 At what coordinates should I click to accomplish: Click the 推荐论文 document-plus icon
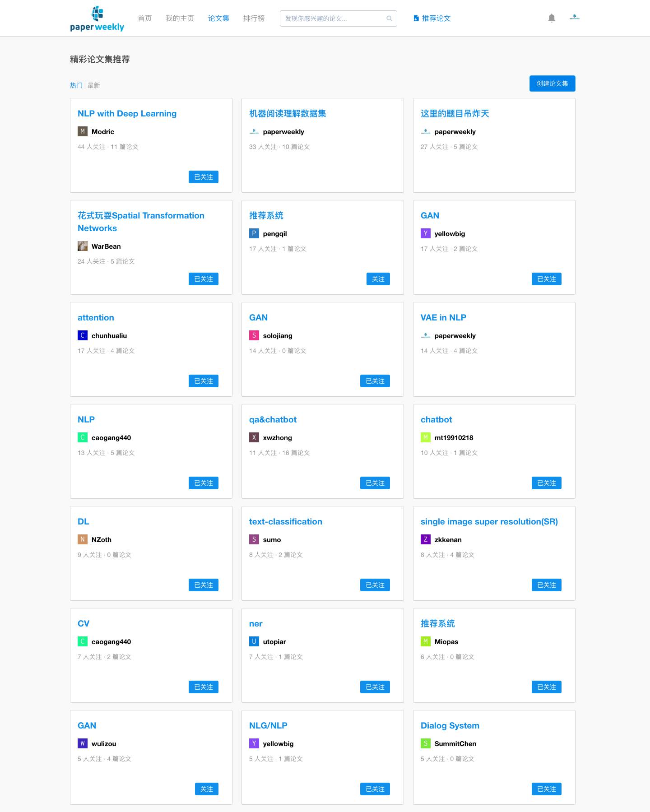[x=416, y=19]
